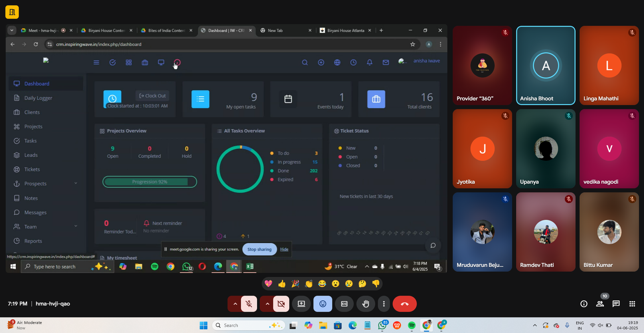The height and width of the screenshot is (333, 644).
Task: Click the briefcase icon on Total clients card
Action: [376, 99]
